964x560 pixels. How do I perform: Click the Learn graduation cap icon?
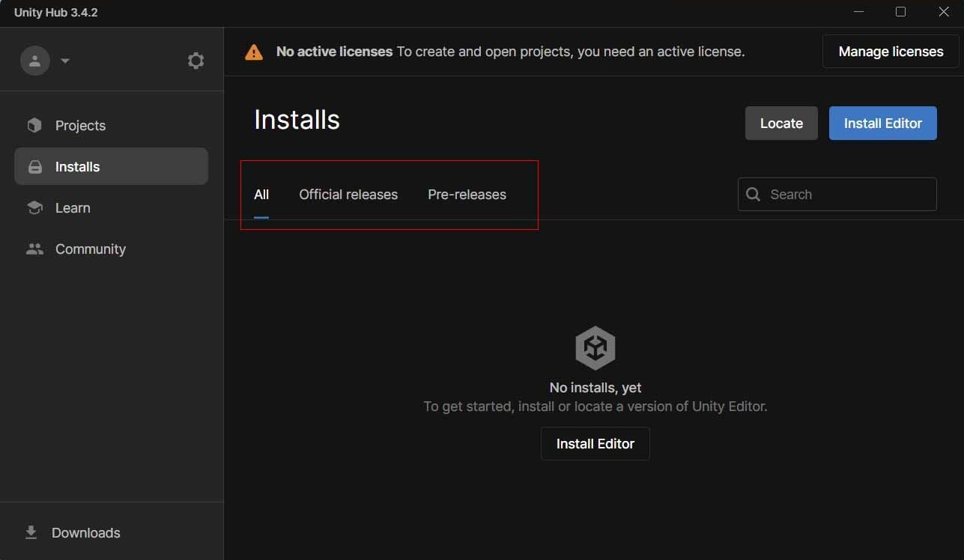coord(34,208)
